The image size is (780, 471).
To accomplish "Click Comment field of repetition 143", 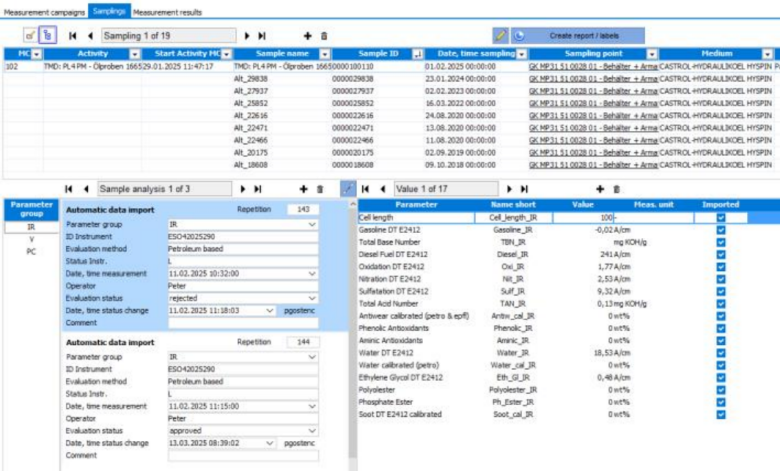I will click(243, 323).
